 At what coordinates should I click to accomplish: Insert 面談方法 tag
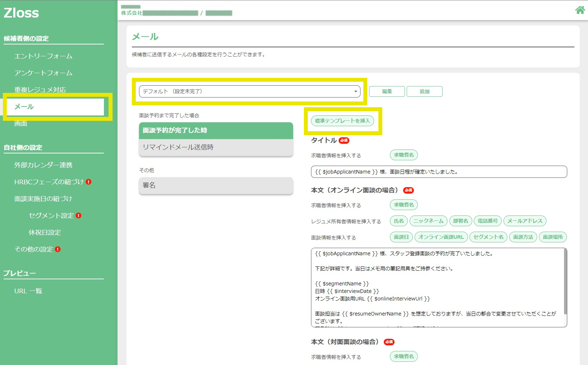pyautogui.click(x=523, y=237)
